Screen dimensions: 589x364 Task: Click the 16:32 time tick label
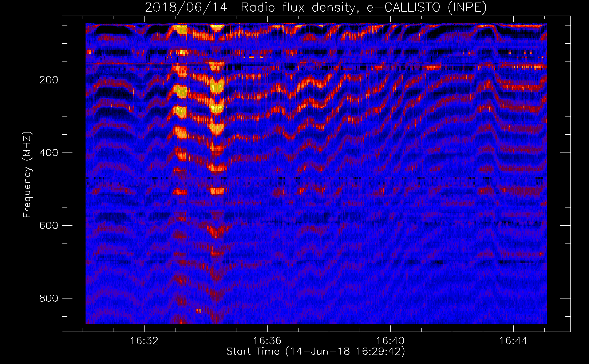[x=145, y=341]
